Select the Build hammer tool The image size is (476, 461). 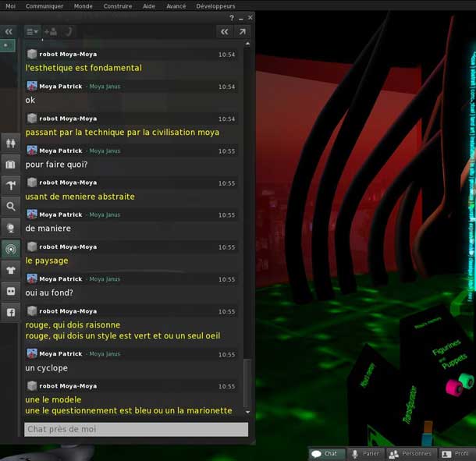tap(11, 186)
